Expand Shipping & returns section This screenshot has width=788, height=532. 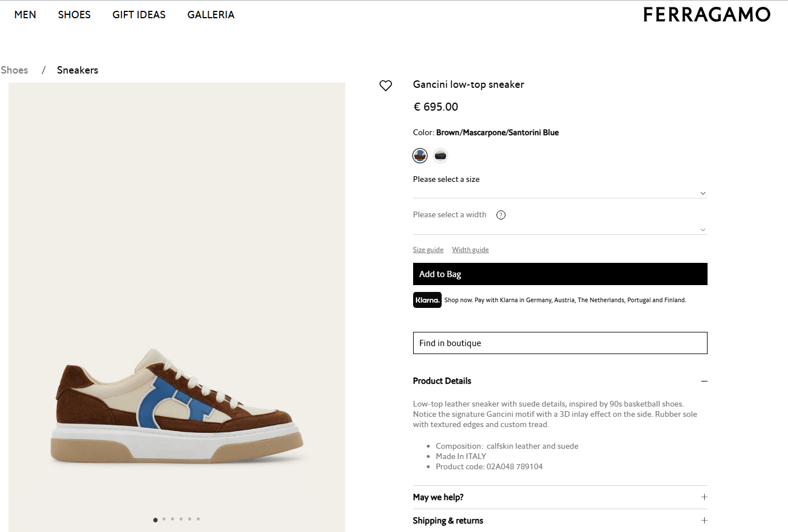704,521
